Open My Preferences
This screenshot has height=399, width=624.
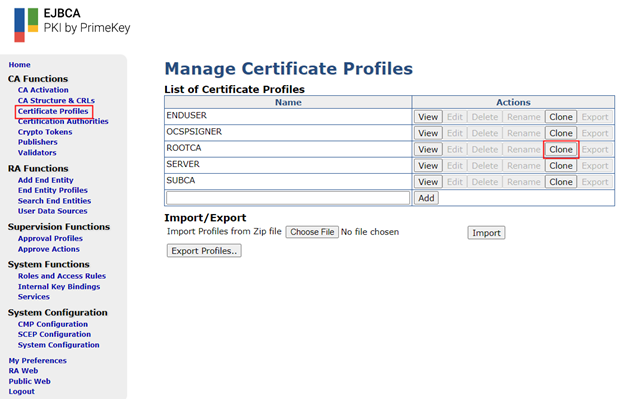click(x=37, y=360)
